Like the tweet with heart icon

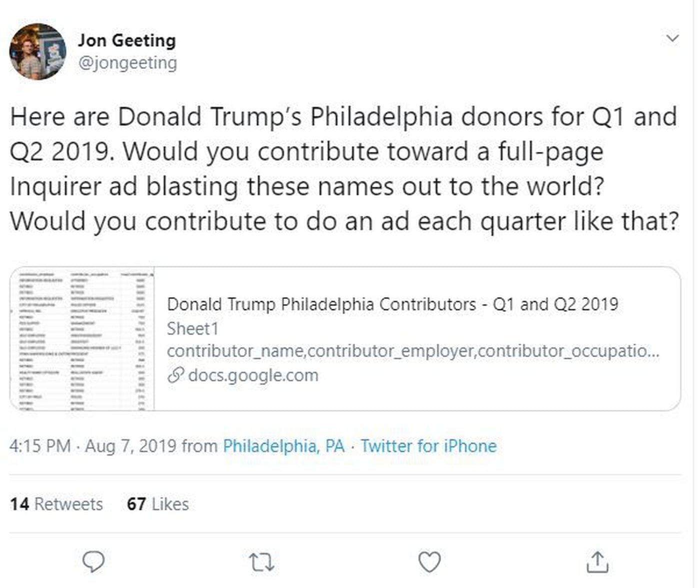click(429, 562)
